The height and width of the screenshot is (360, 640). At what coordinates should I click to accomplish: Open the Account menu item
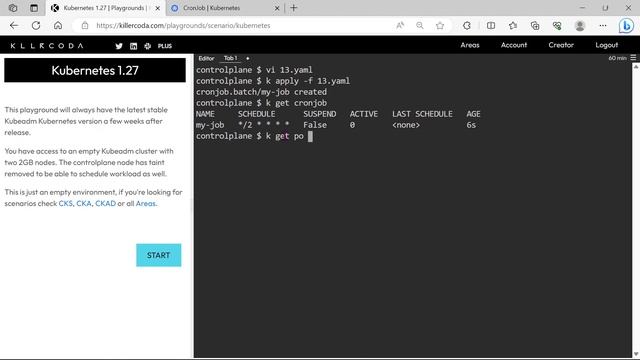coord(514,45)
